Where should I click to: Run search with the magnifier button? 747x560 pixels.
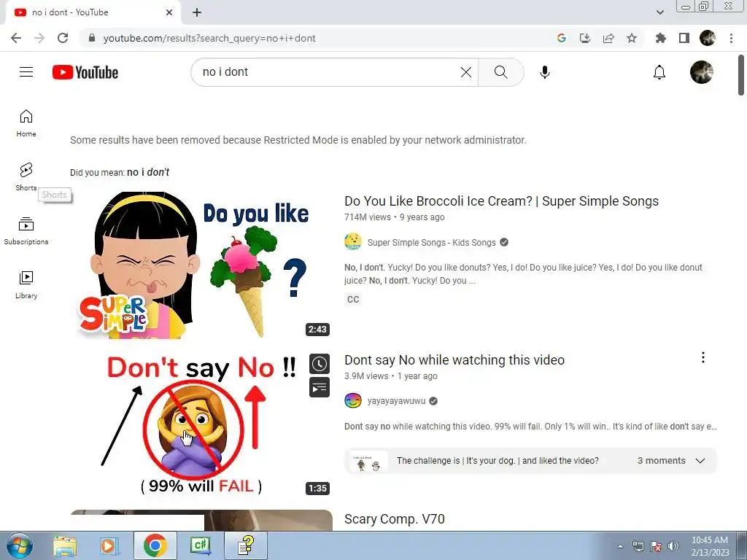pyautogui.click(x=500, y=72)
